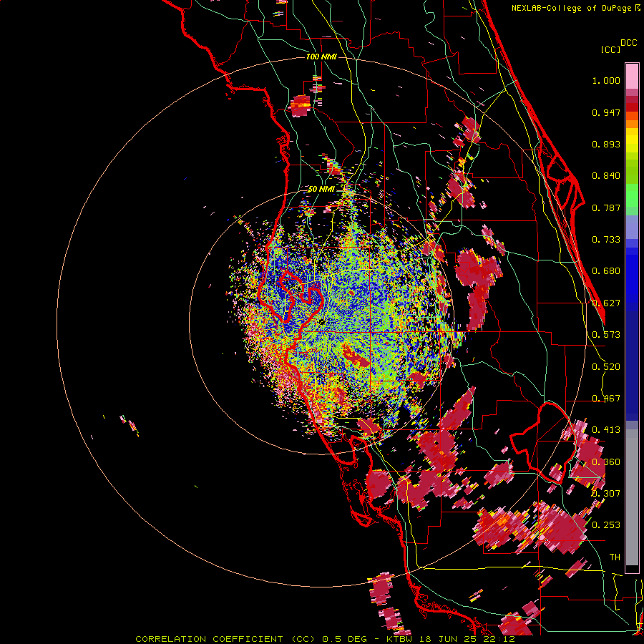The width and height of the screenshot is (644, 644).
Task: Click the DCC legend title
Action: [x=628, y=43]
